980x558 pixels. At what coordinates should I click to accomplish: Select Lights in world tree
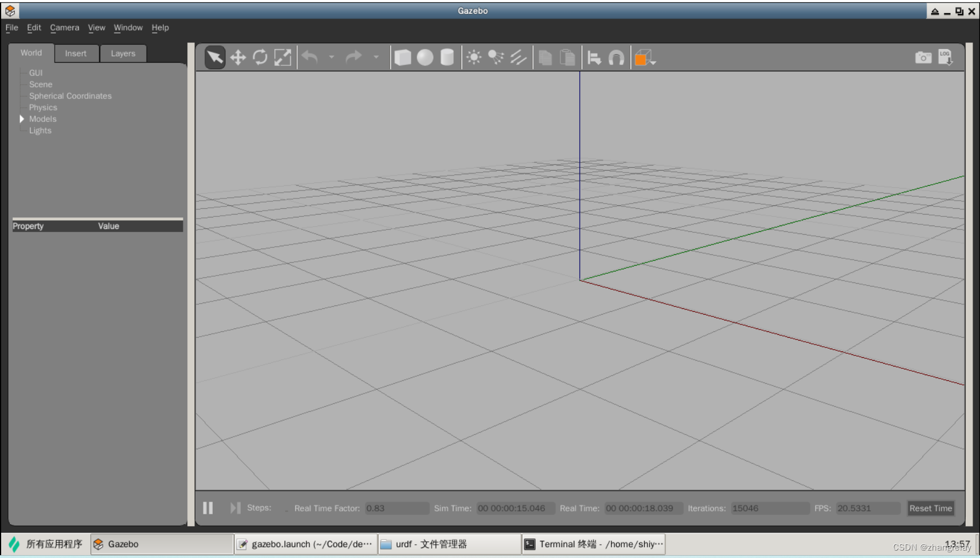[x=40, y=131]
